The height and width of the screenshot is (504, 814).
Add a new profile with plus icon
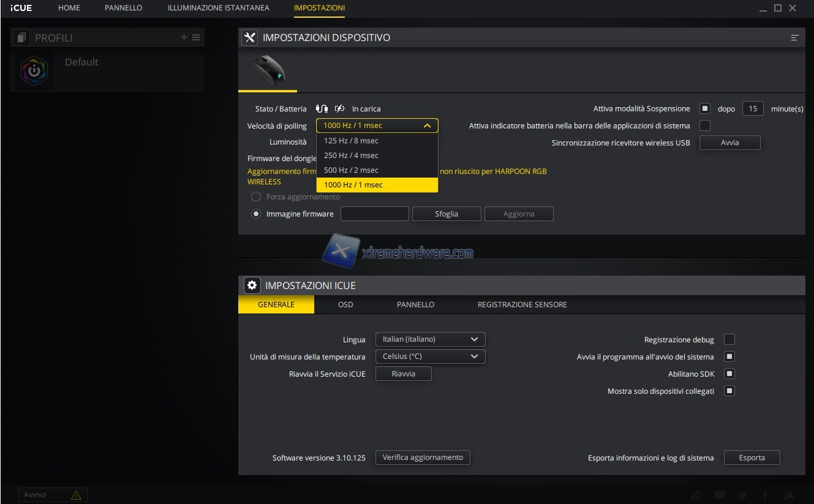click(x=184, y=37)
